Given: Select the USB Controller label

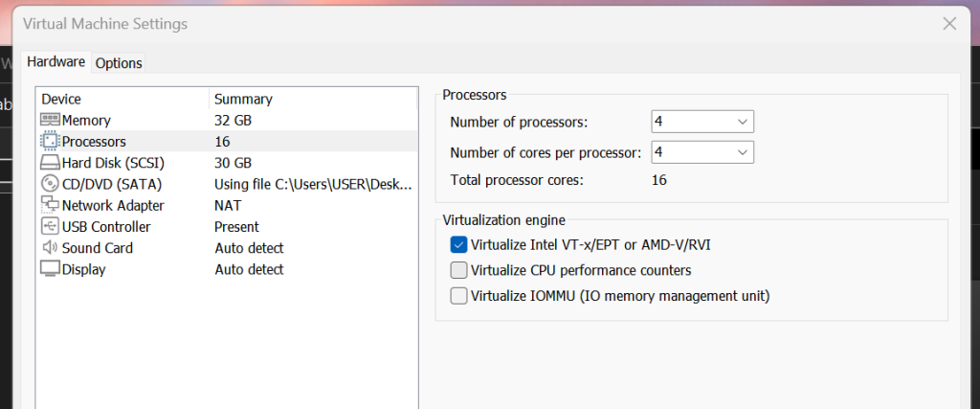Looking at the screenshot, I should pyautogui.click(x=106, y=227).
